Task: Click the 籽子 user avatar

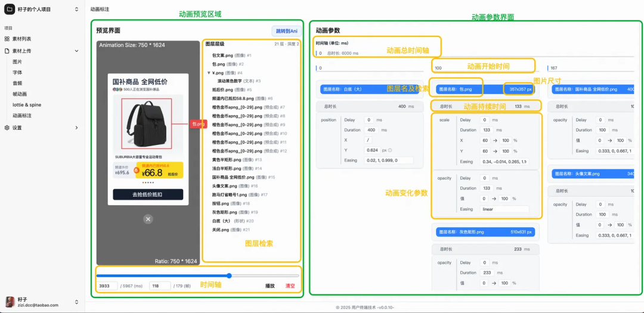Action: tap(9, 302)
